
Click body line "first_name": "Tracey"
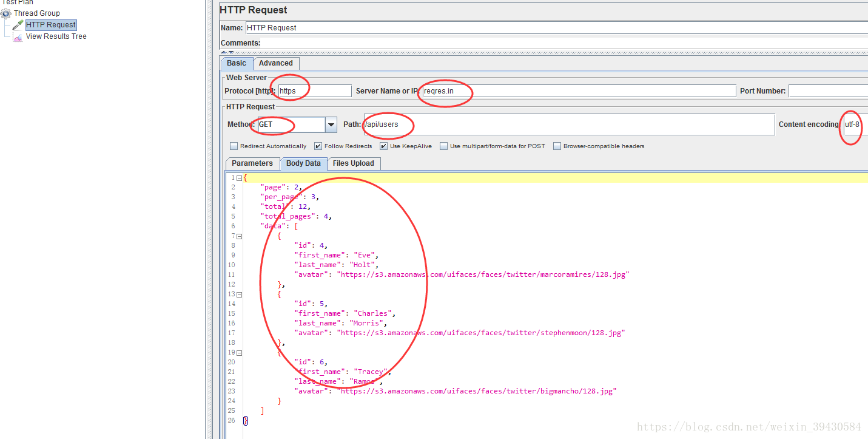pos(343,372)
